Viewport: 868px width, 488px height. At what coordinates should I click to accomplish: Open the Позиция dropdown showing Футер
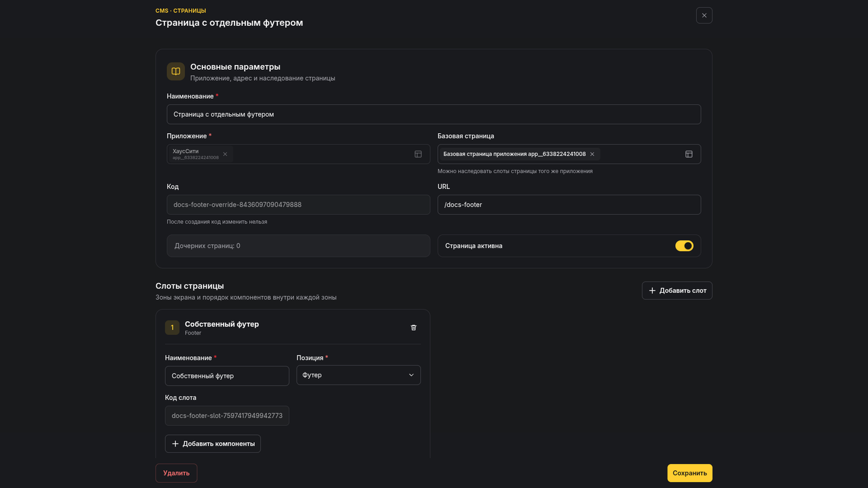[359, 375]
